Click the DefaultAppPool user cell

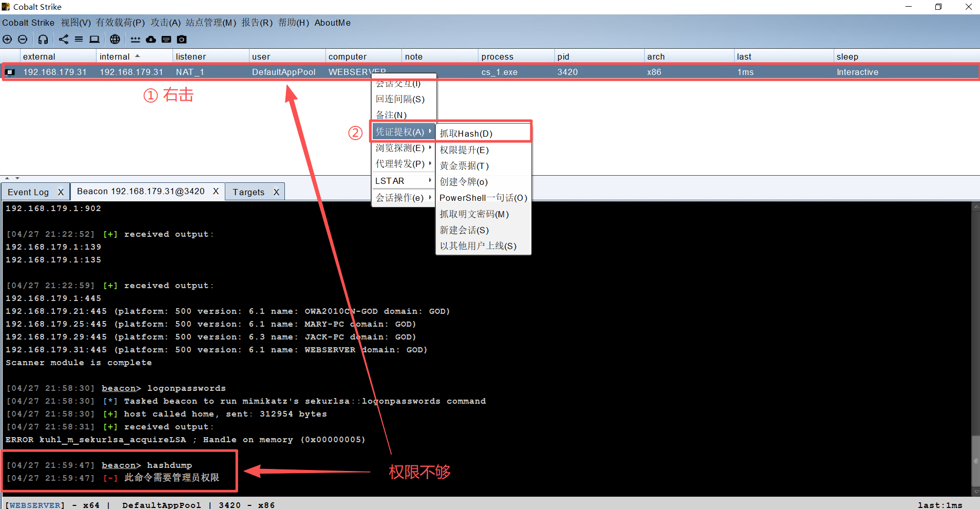tap(284, 72)
